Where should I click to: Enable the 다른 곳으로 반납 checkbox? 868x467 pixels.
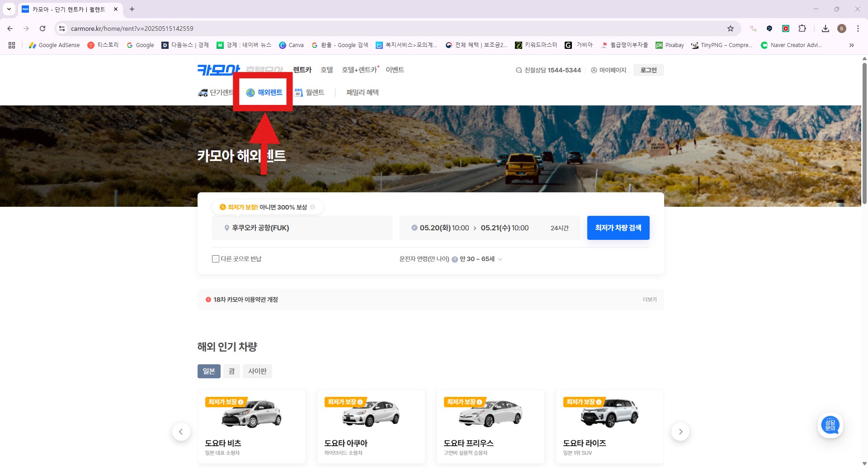pyautogui.click(x=216, y=258)
